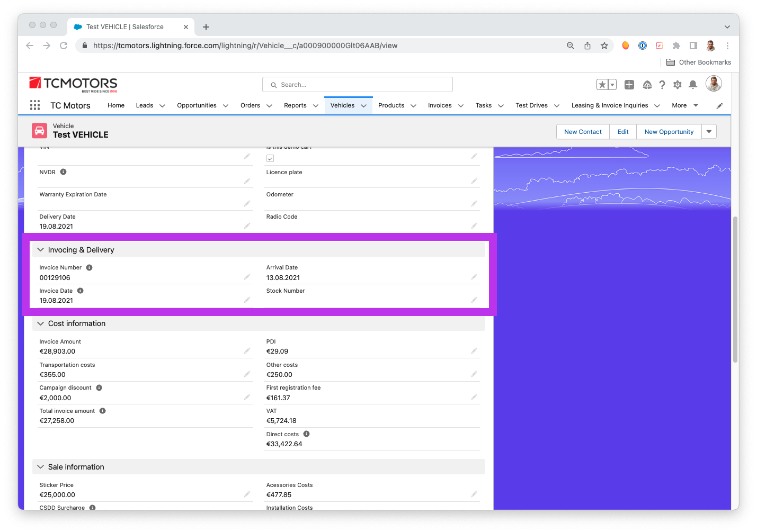Open the Favorites star icon
757x532 pixels.
pos(602,85)
